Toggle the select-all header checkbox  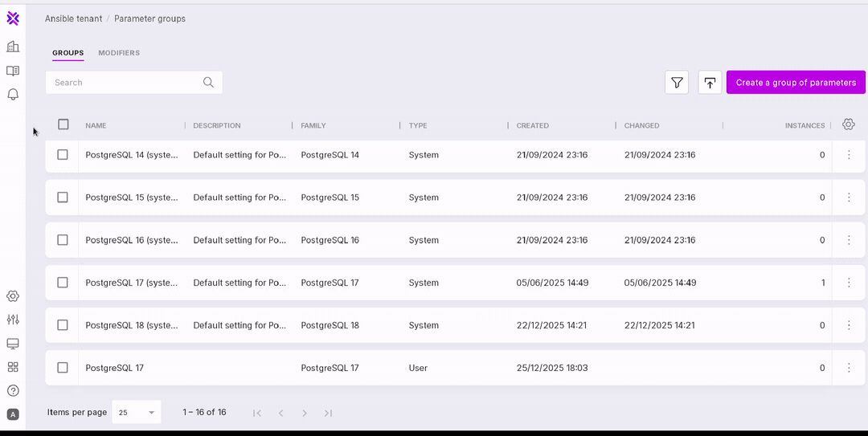coord(63,124)
